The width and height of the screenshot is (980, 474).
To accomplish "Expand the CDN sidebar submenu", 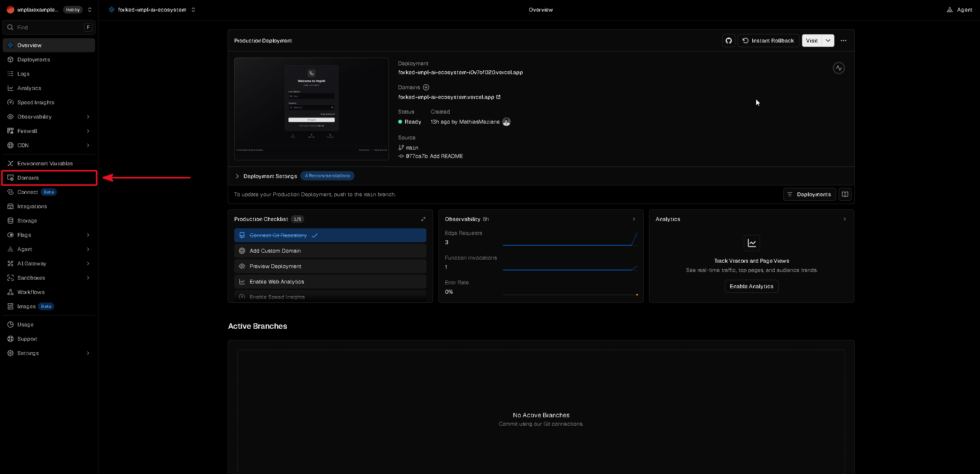I will (x=88, y=145).
